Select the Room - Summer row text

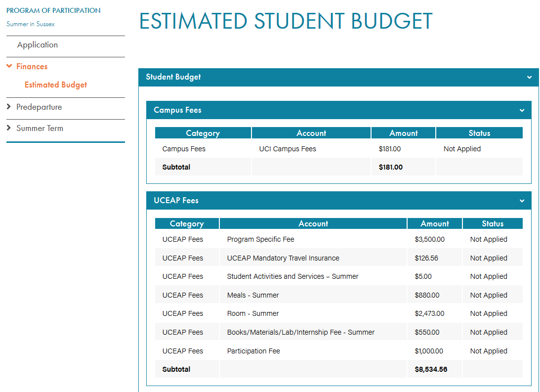[x=253, y=313]
